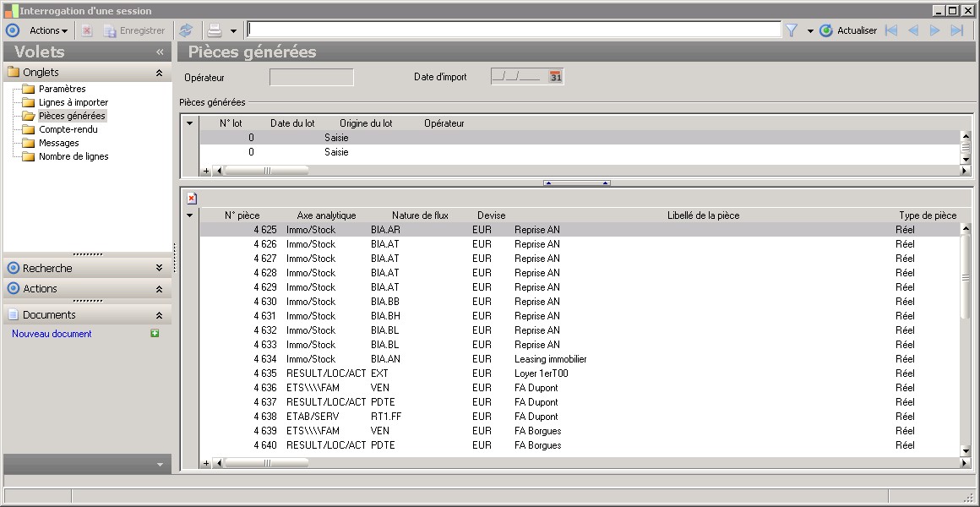Open the print options dropdown arrow
980x507 pixels.
pos(233,30)
